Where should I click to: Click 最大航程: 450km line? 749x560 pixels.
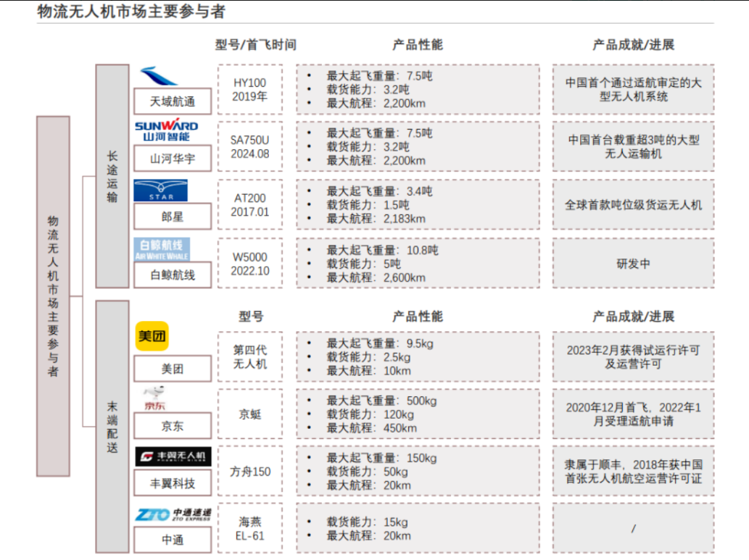pos(372,428)
